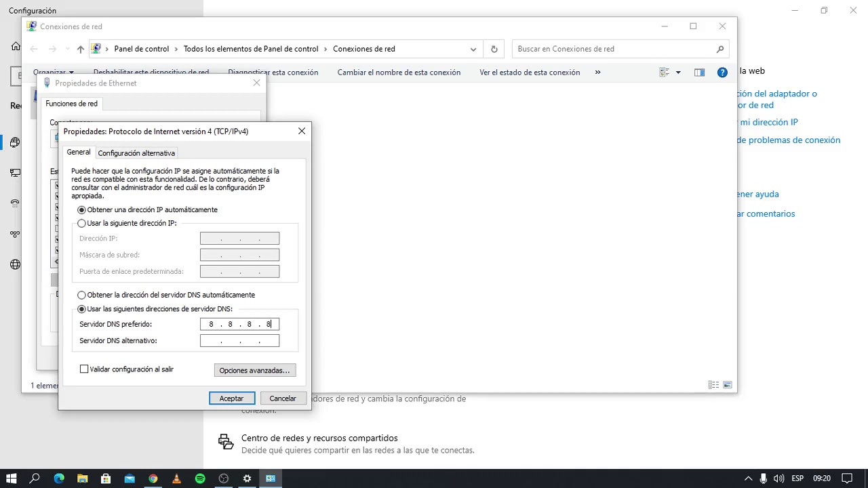This screenshot has height=488, width=868.
Task: Click the refresh button beside address bar
Action: [494, 49]
